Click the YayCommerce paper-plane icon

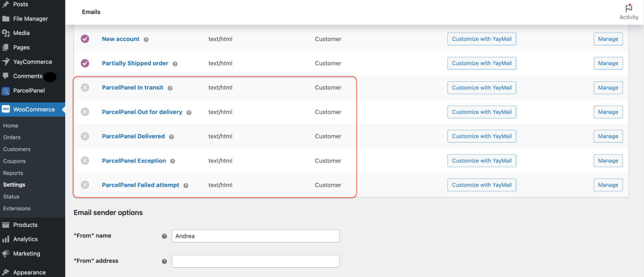click(x=6, y=62)
